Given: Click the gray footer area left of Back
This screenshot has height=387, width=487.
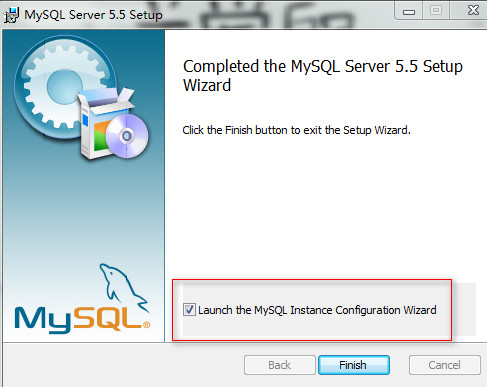Looking at the screenshot, I should pyautogui.click(x=123, y=365).
